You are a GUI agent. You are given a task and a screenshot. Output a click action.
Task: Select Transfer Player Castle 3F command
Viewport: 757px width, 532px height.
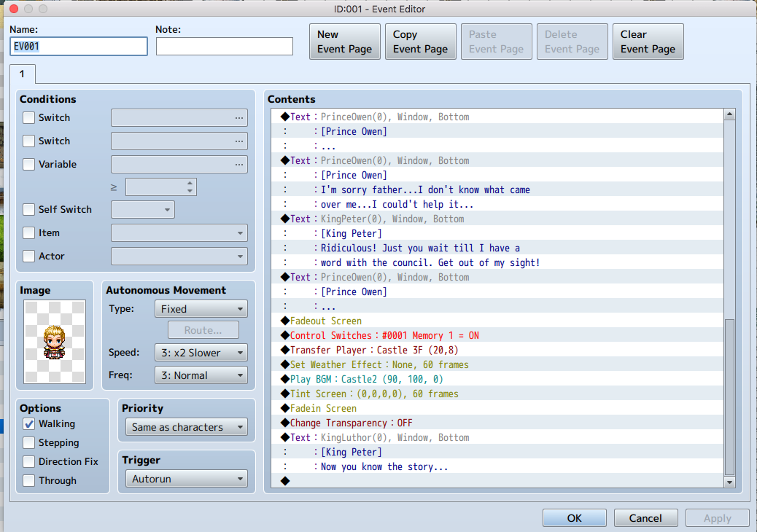click(x=497, y=350)
